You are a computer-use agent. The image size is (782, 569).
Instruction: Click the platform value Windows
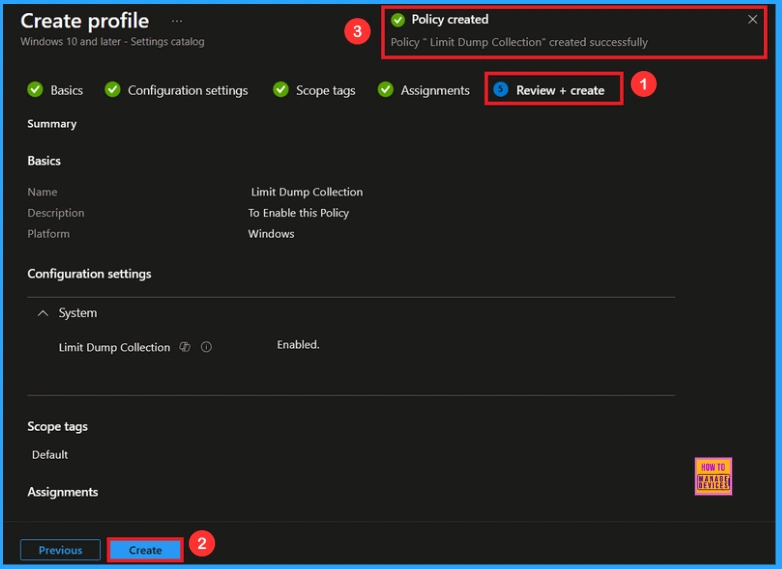271,234
